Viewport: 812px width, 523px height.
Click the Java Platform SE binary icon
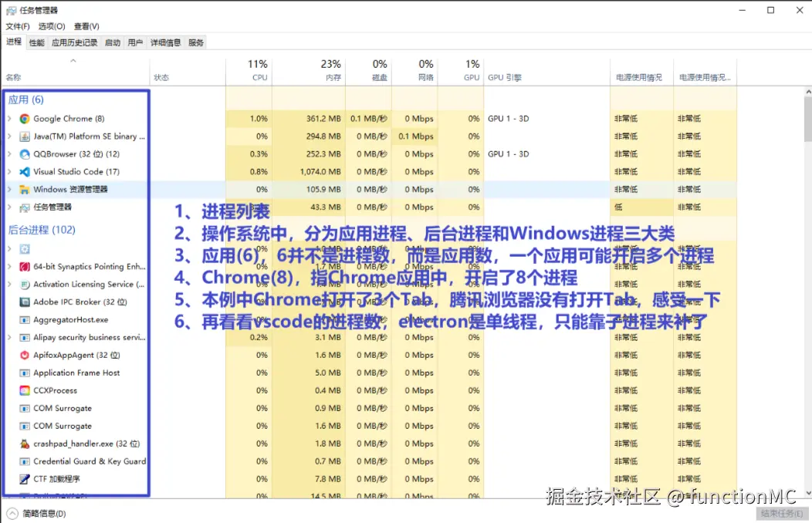pos(25,137)
